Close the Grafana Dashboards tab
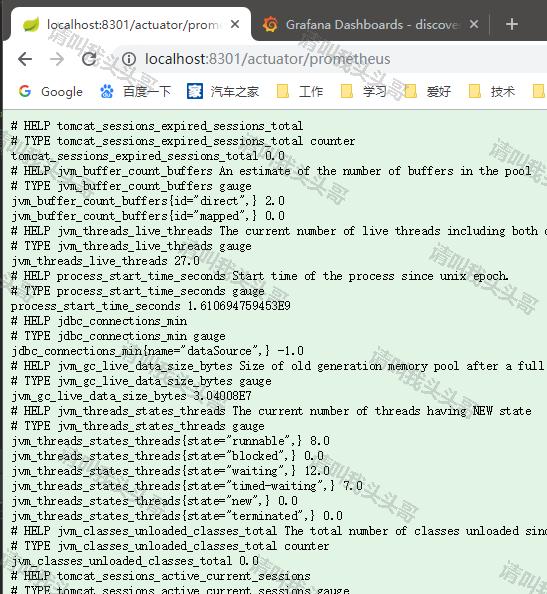This screenshot has height=594, width=547. (474, 24)
